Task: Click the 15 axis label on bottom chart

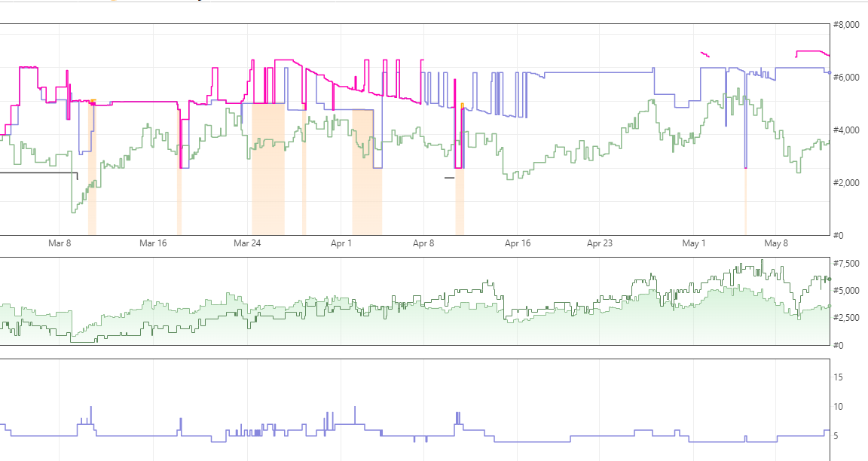Action: (838, 377)
